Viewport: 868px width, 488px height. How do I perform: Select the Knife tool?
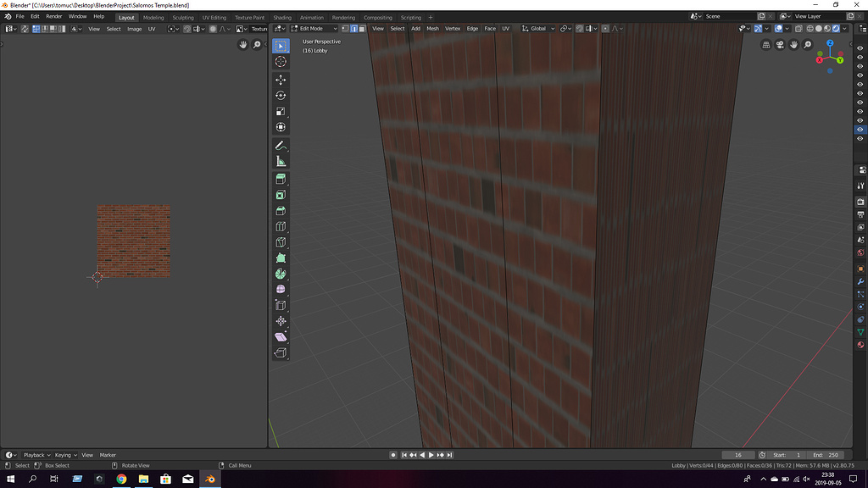[281, 242]
